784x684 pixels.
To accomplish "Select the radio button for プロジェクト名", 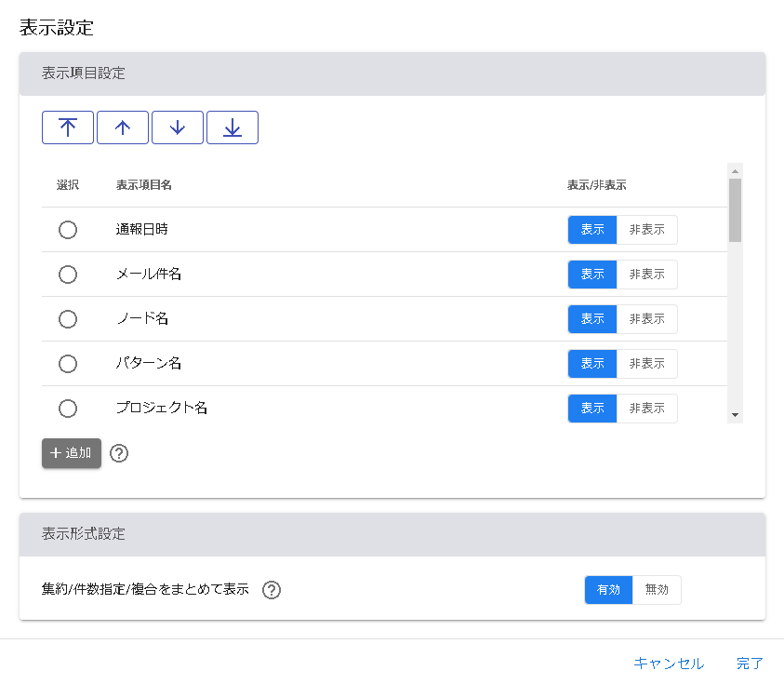I will (67, 409).
